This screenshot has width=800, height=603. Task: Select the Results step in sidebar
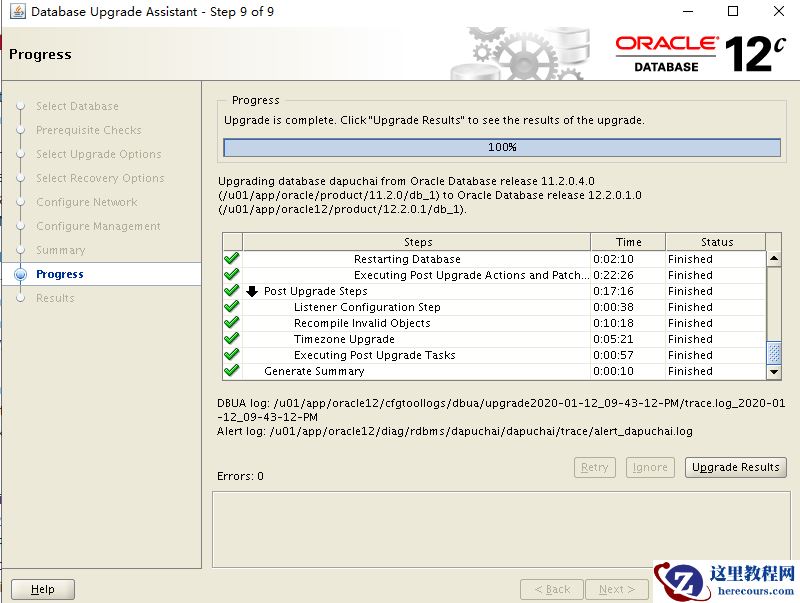[x=55, y=298]
